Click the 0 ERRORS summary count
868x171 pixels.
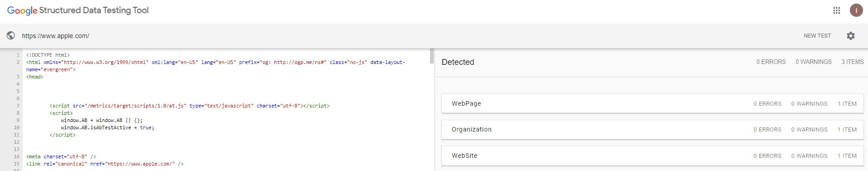coord(771,62)
